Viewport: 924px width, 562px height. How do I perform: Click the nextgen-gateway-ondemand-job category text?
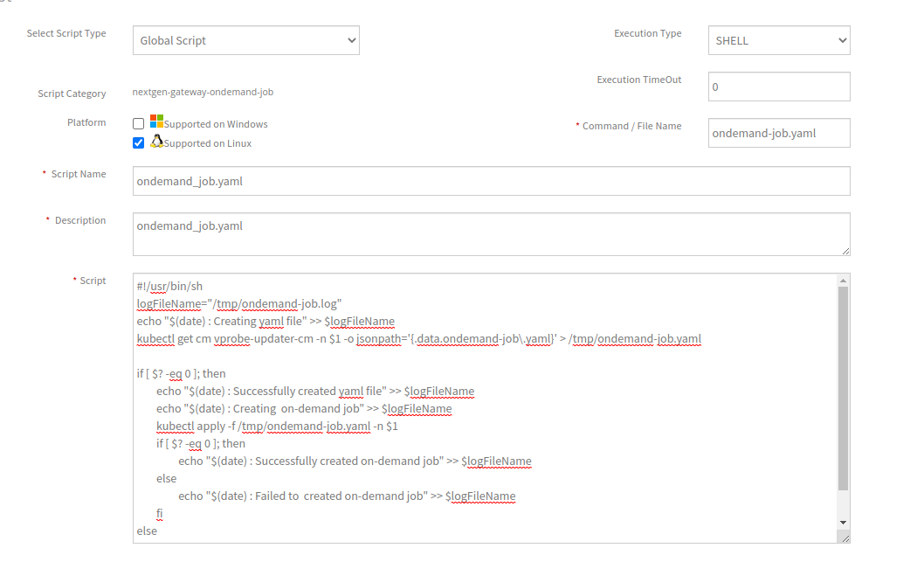(x=201, y=92)
